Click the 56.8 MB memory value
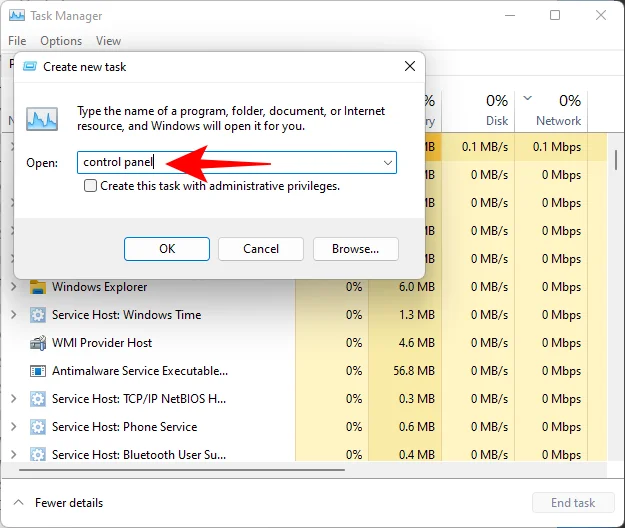This screenshot has width=625, height=528. pos(414,371)
